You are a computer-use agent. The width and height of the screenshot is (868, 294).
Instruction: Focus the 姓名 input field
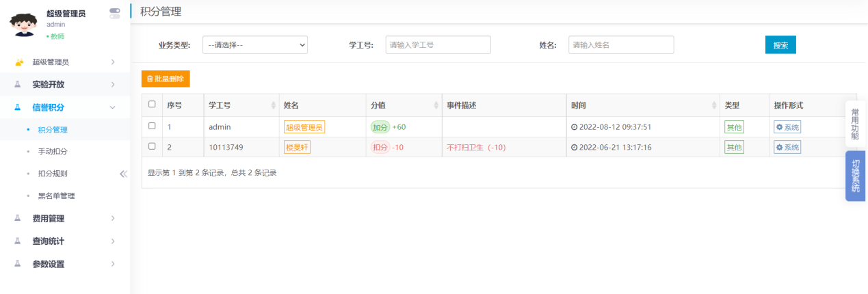point(621,45)
